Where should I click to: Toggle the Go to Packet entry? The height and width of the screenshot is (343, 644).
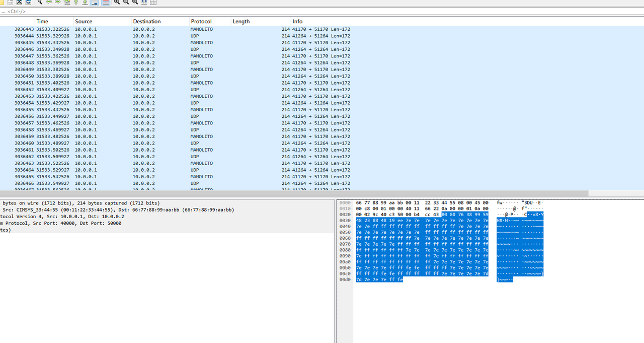pos(66,3)
